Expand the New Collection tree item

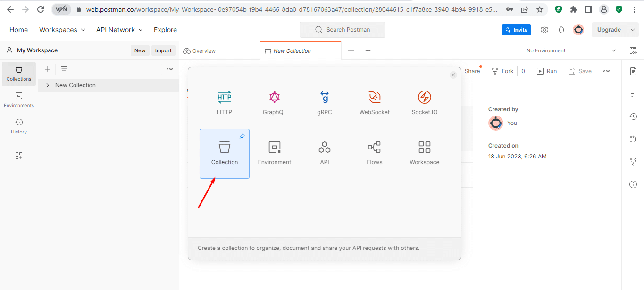click(48, 85)
